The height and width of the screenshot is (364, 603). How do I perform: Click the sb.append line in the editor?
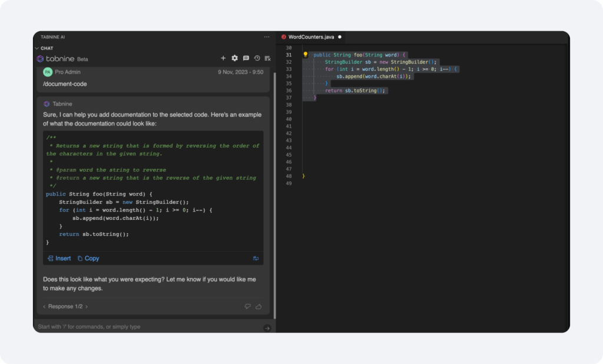373,77
